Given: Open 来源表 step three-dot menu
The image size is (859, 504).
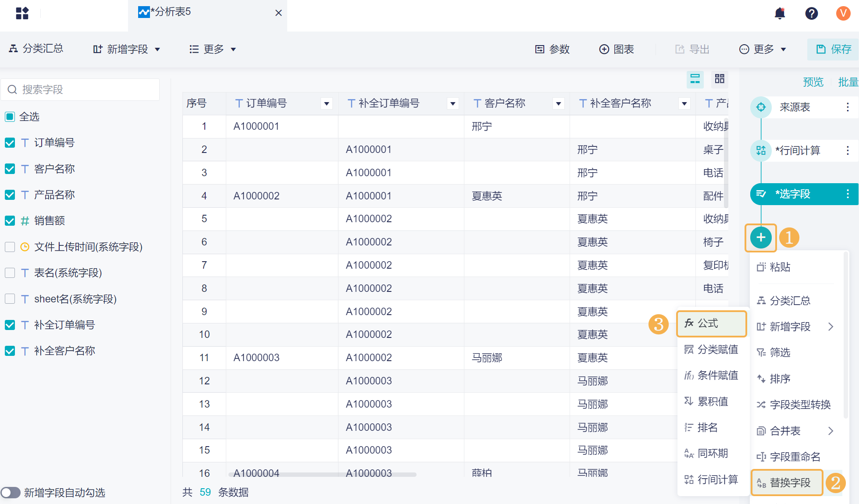Looking at the screenshot, I should pyautogui.click(x=848, y=107).
